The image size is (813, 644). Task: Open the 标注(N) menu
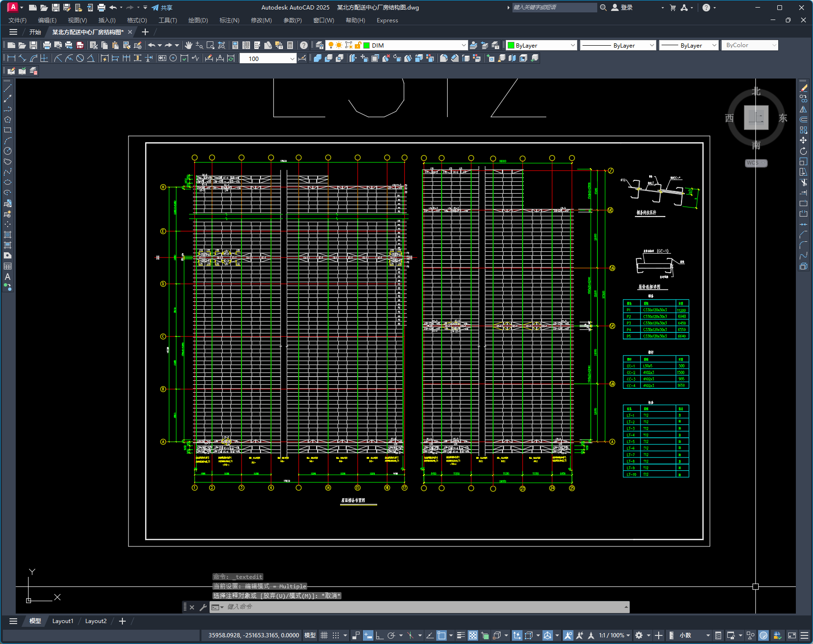click(x=229, y=20)
